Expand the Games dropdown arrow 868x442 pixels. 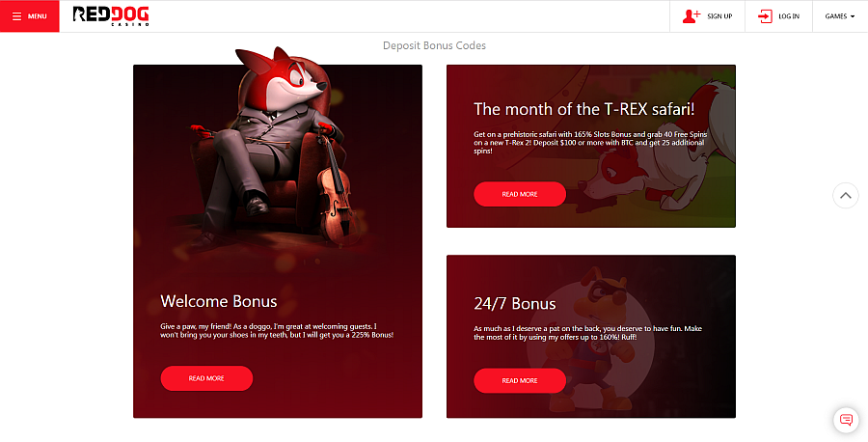pyautogui.click(x=853, y=16)
